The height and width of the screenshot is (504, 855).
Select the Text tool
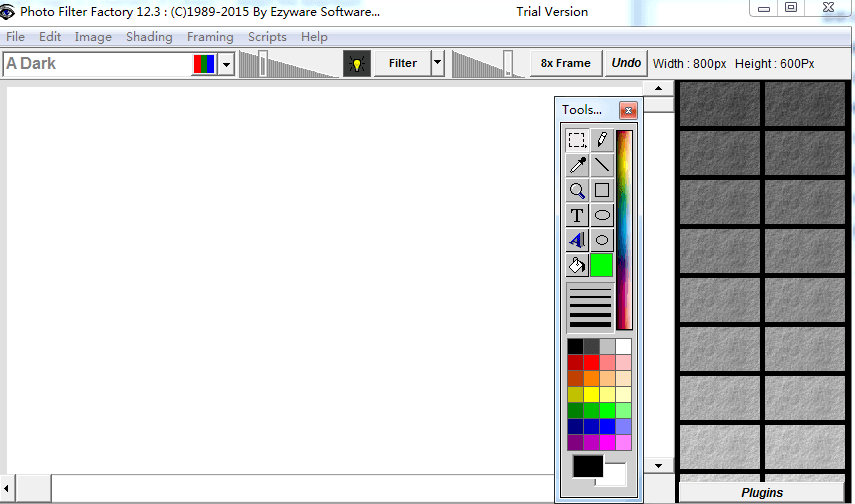pyautogui.click(x=577, y=215)
